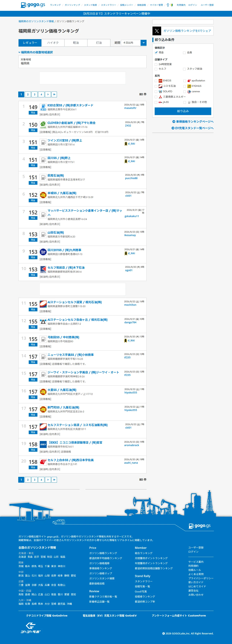Click the pump icon beside ニューリセス宇美SS
Screen dimensions: 232x644
(43, 357)
